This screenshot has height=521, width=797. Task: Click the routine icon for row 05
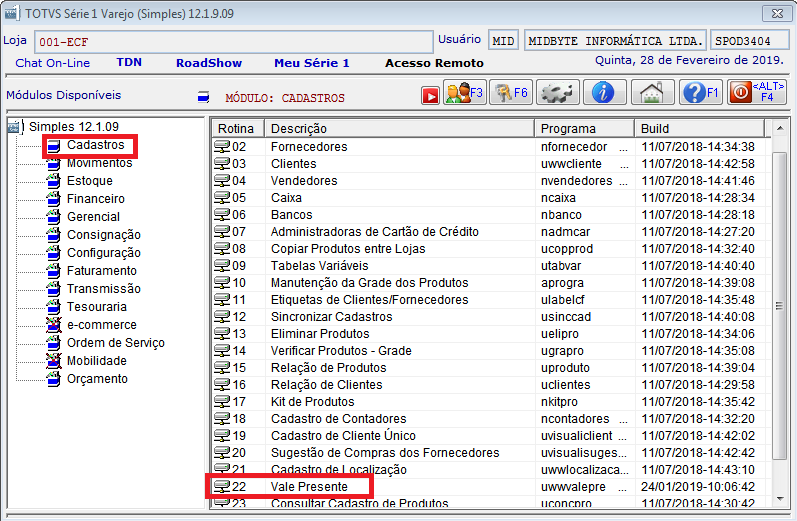pos(222,198)
